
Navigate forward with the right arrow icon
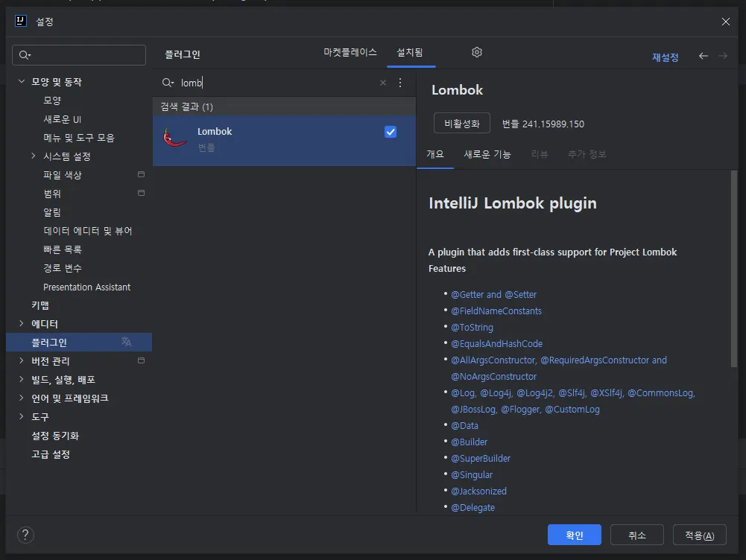[723, 56]
